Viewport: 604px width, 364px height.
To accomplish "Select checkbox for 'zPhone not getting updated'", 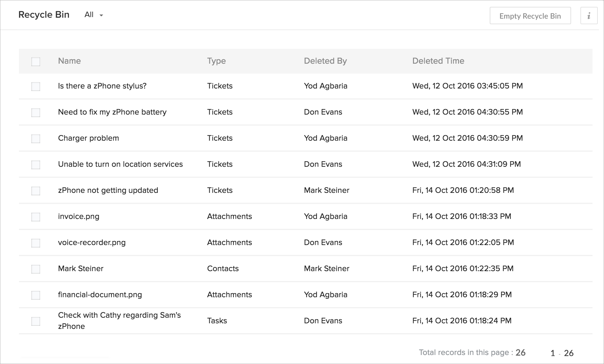I will click(36, 191).
